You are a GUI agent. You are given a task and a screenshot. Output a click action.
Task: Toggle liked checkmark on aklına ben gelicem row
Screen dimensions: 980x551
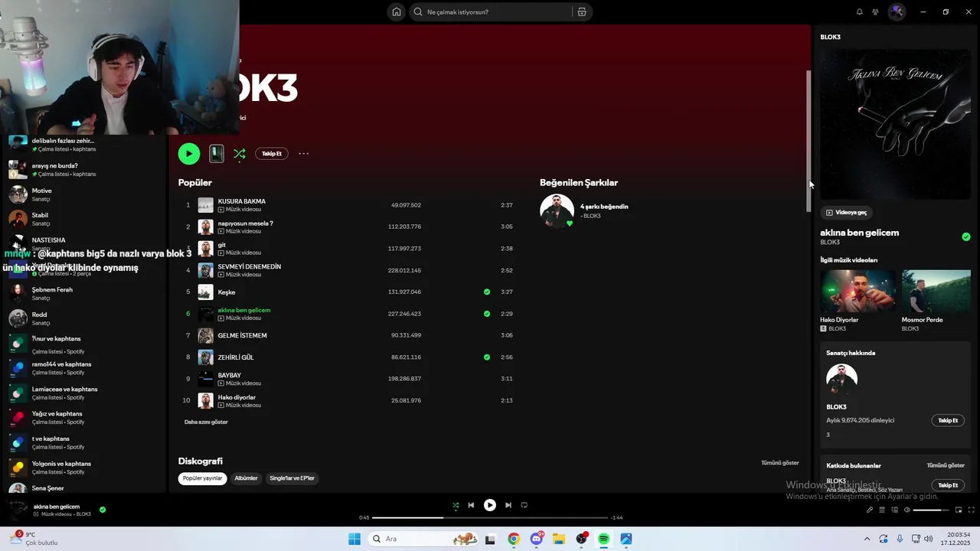tap(487, 314)
